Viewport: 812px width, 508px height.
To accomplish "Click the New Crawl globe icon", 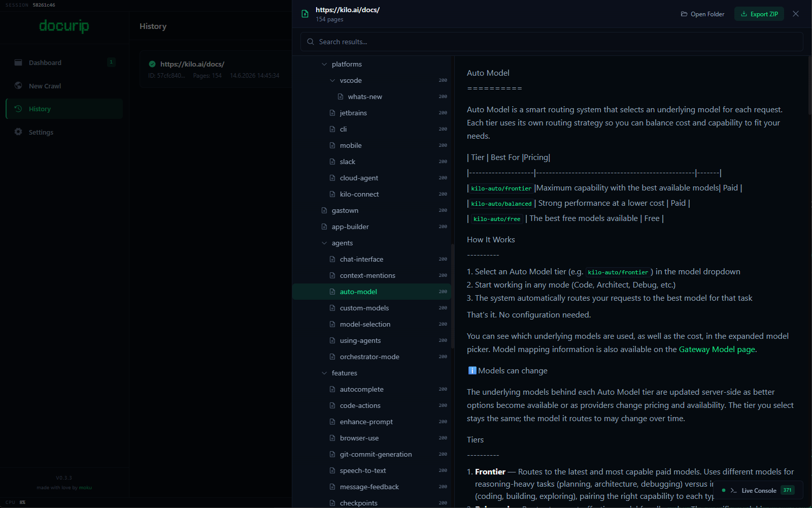I will pyautogui.click(x=18, y=85).
